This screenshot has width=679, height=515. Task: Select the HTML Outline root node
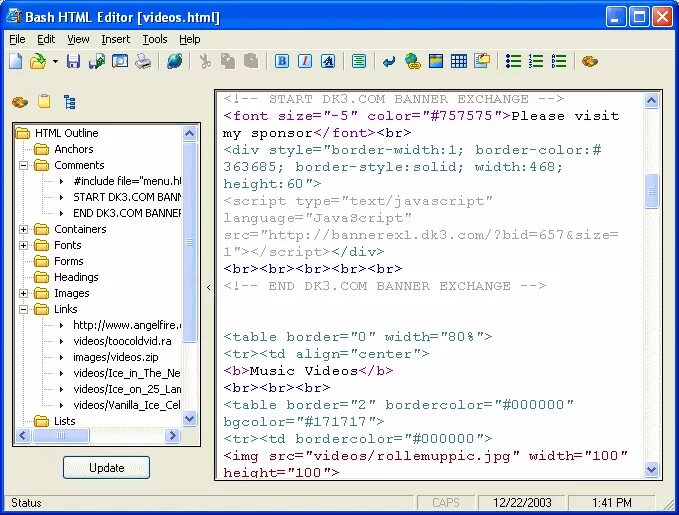(66, 133)
